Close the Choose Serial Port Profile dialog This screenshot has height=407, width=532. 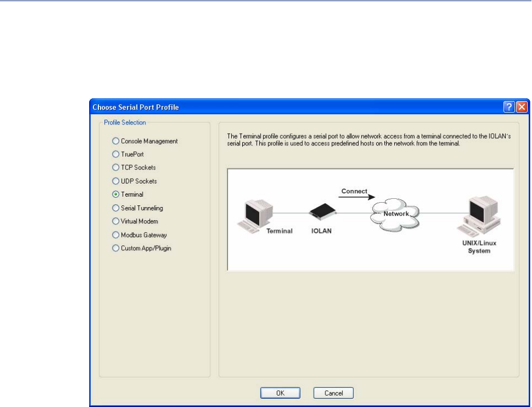coord(522,107)
